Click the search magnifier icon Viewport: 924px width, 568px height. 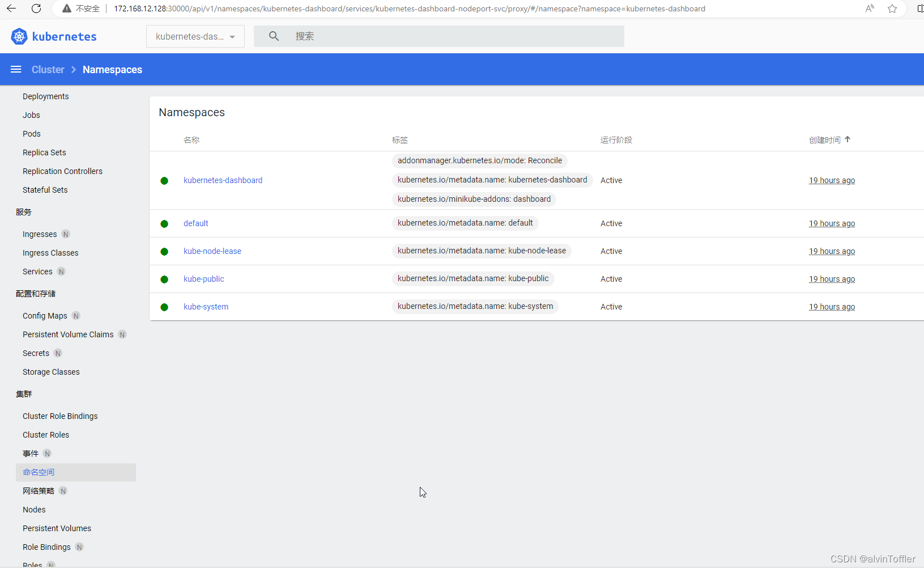[x=274, y=36]
